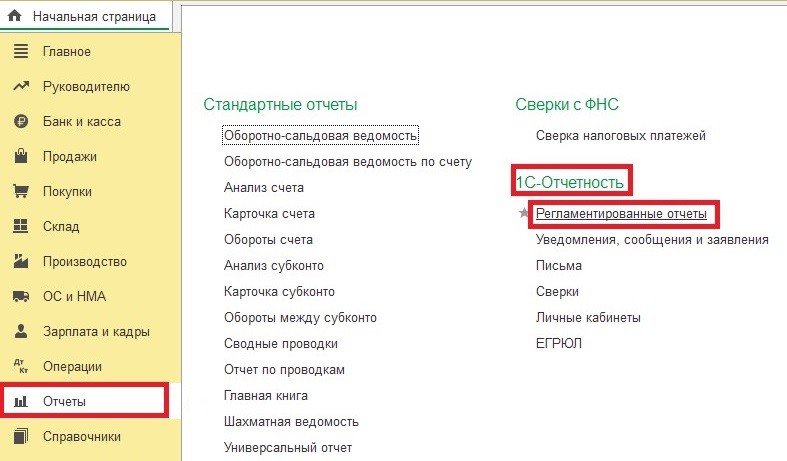
Task: Click the Руководителю trend chart icon
Action: [21, 86]
